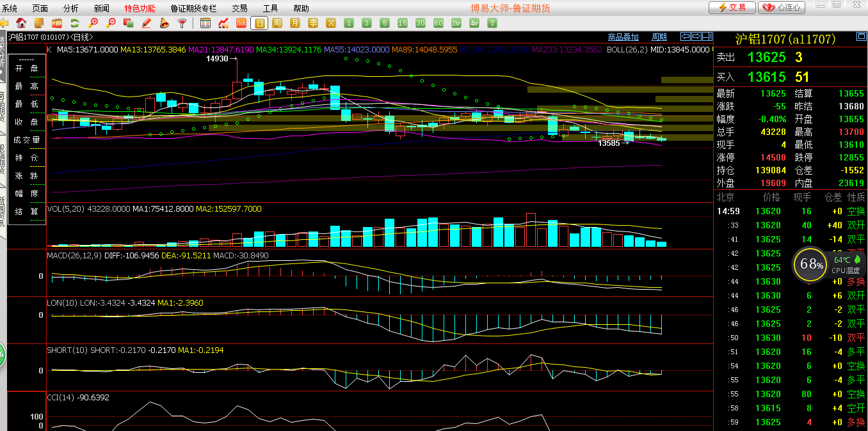
Task: Open the 鲁证期货专栏 menu
Action: (x=193, y=8)
